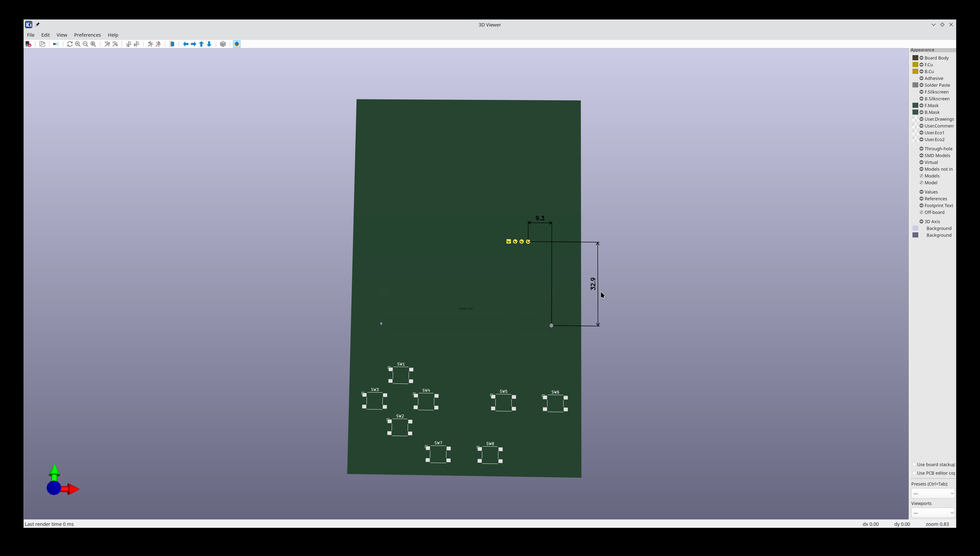
Task: Open the Presets dropdown
Action: 933,493
